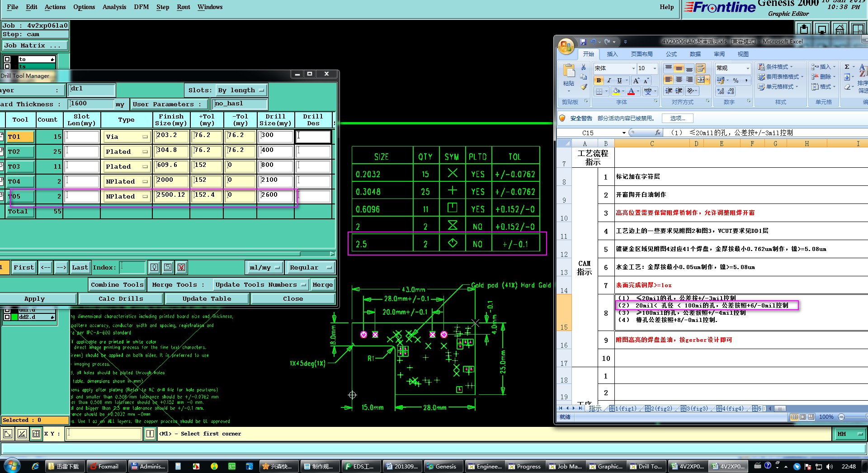
Task: Click the percent style icon in Excel
Action: point(736,80)
